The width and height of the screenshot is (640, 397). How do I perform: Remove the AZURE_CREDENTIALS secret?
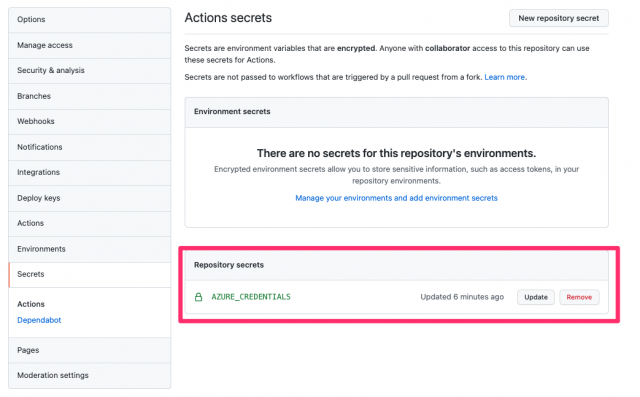coord(579,297)
